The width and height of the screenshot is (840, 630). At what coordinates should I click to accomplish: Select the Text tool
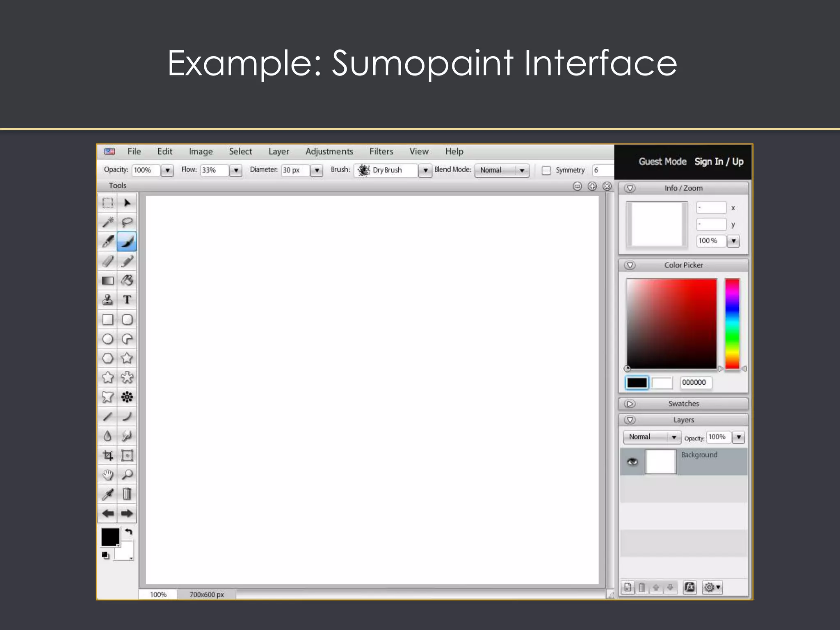(x=127, y=300)
